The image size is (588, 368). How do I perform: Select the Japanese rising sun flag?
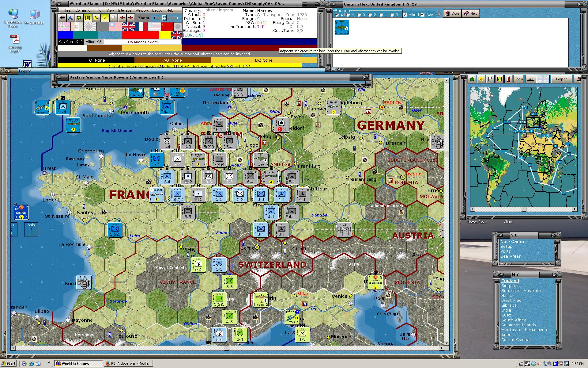90,27
